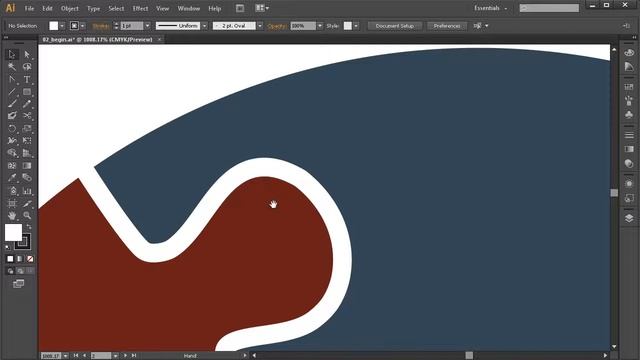
Task: Select the Gradient tool
Action: point(27,166)
